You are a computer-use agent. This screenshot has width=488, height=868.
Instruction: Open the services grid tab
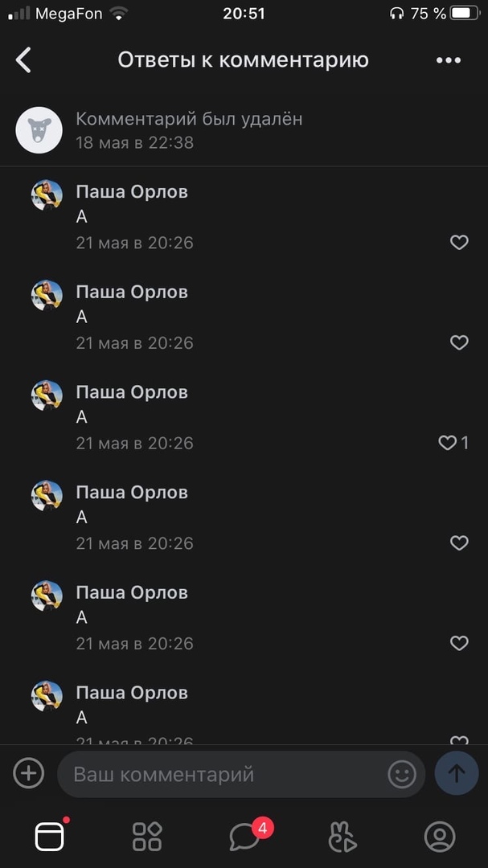(x=147, y=837)
